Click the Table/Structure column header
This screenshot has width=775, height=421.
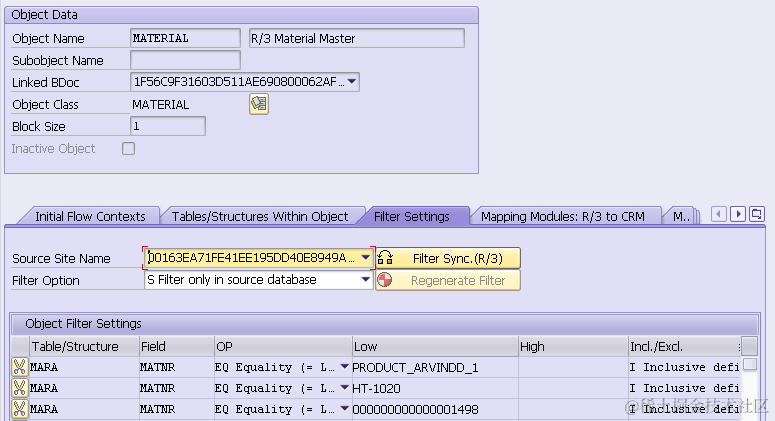point(84,346)
